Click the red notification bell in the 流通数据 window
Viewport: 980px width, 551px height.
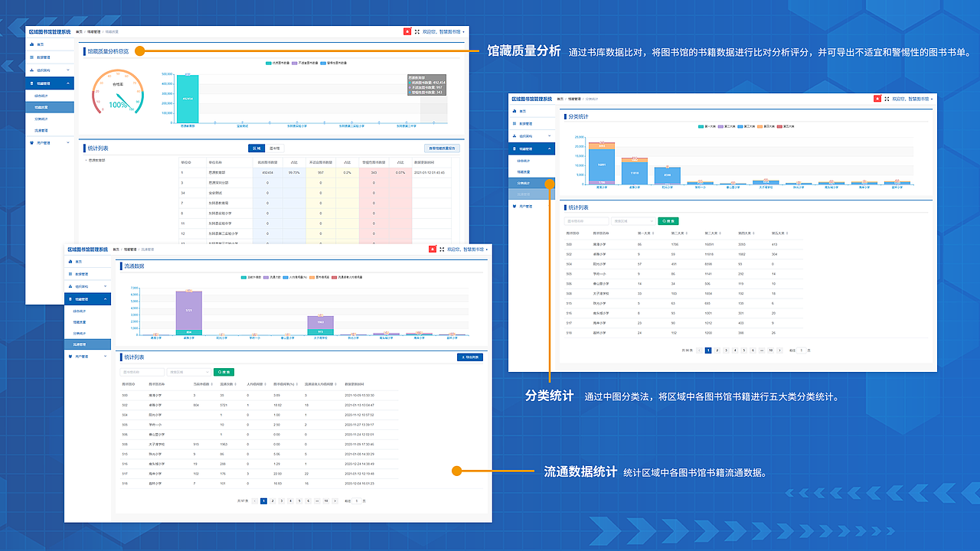[x=433, y=249]
